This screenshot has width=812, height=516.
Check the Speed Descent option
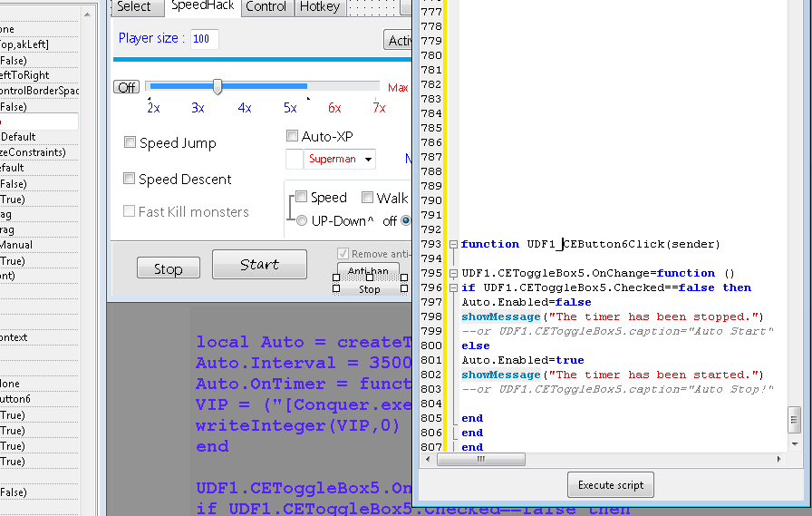pos(130,179)
